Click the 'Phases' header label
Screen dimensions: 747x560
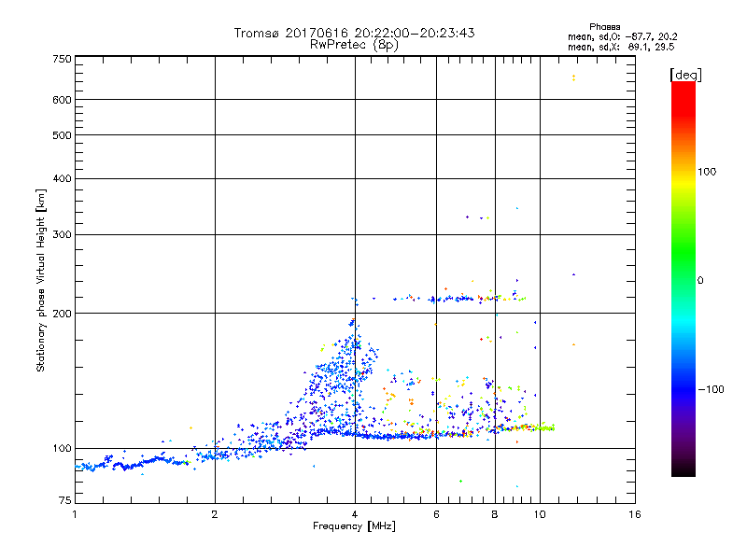pyautogui.click(x=604, y=27)
